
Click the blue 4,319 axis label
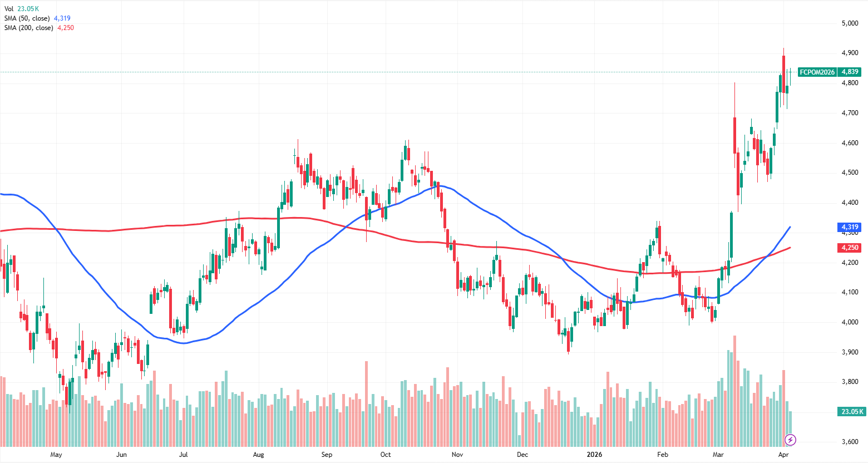pos(850,227)
